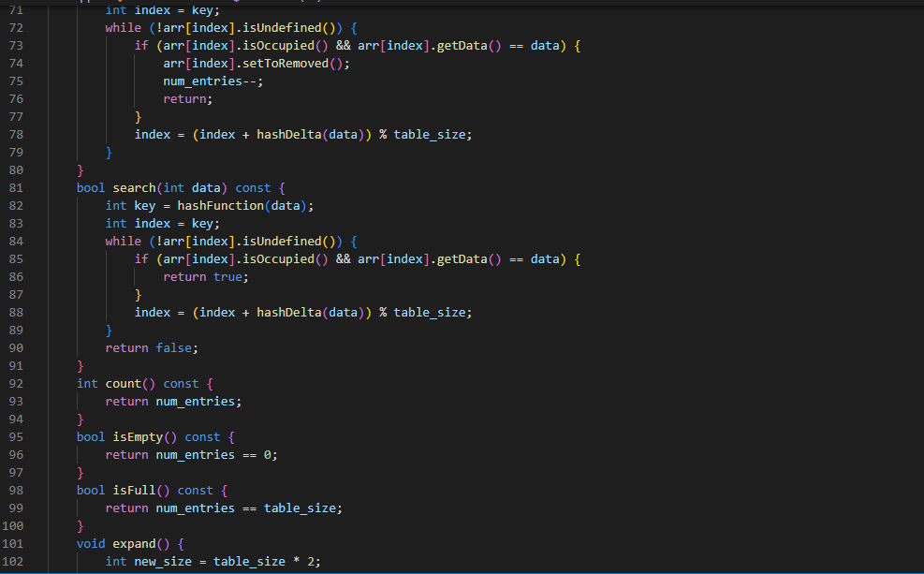Place cursor on isFull function name
Screen dimensions: 924x574
(135, 491)
